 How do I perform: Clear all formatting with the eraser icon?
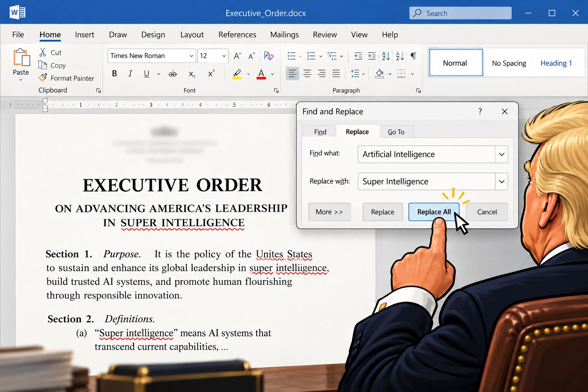pyautogui.click(x=269, y=56)
